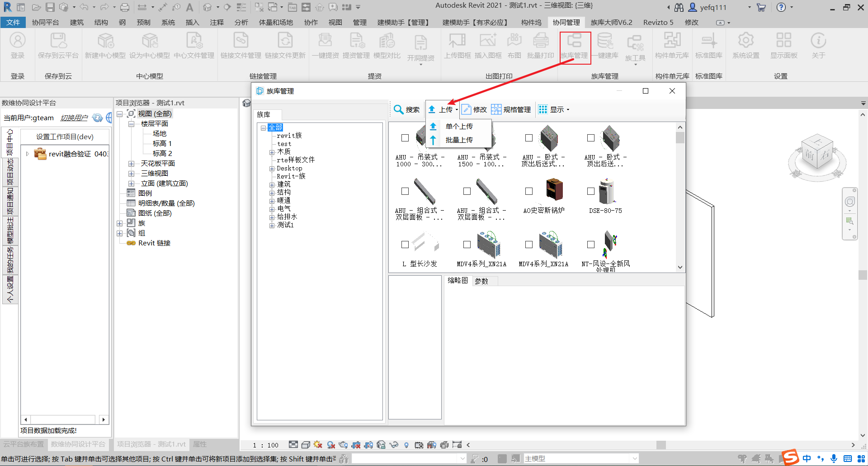Screen dimensions: 868x466
Task: Check the NT-风设-全新风处理机 checkbox
Action: click(x=591, y=245)
